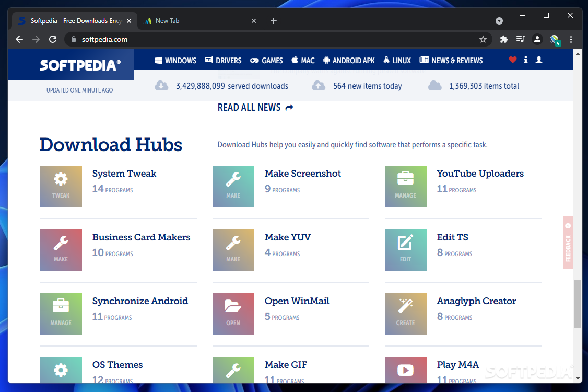Viewport: 588px width, 392px height.
Task: Click the Make YUV title link
Action: pyautogui.click(x=288, y=237)
